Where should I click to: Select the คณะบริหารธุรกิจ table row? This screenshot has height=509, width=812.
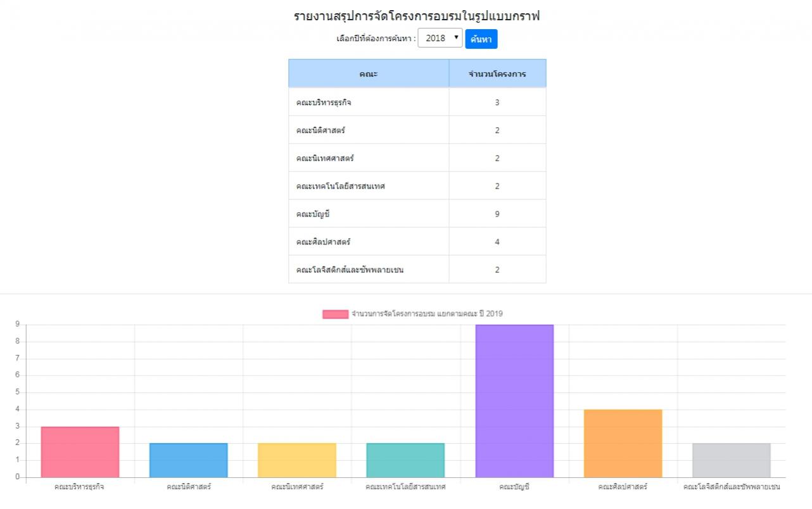(417, 103)
